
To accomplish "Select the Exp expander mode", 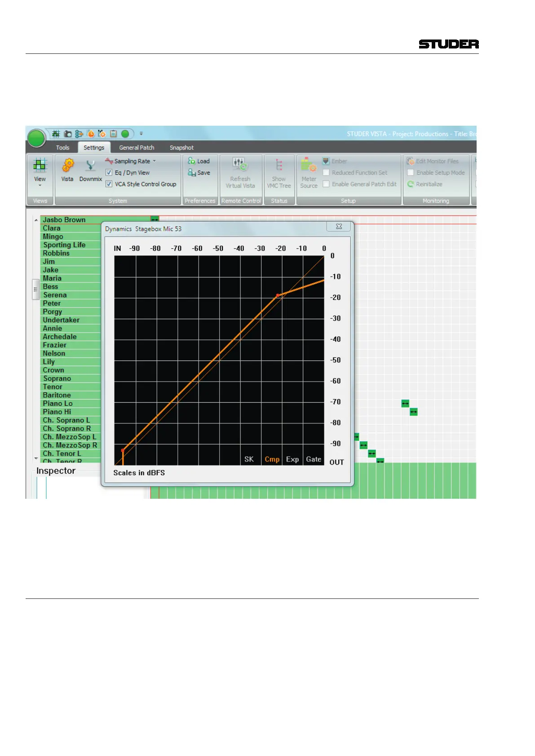I will click(292, 459).
